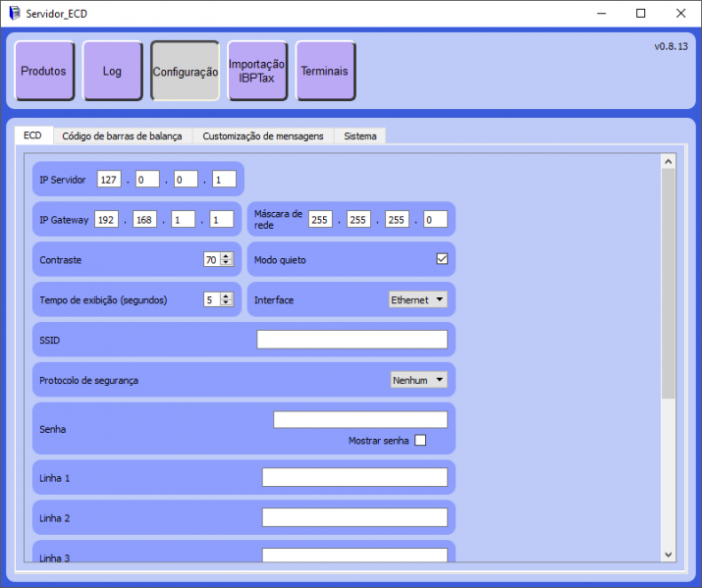Click Máscara de rede last octet 0
The width and height of the screenshot is (702, 588).
(435, 219)
